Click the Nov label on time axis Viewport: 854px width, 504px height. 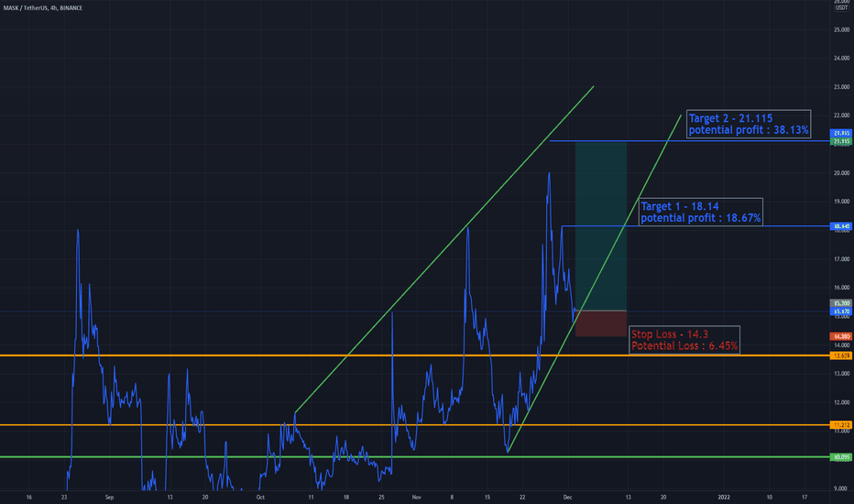[x=417, y=498]
